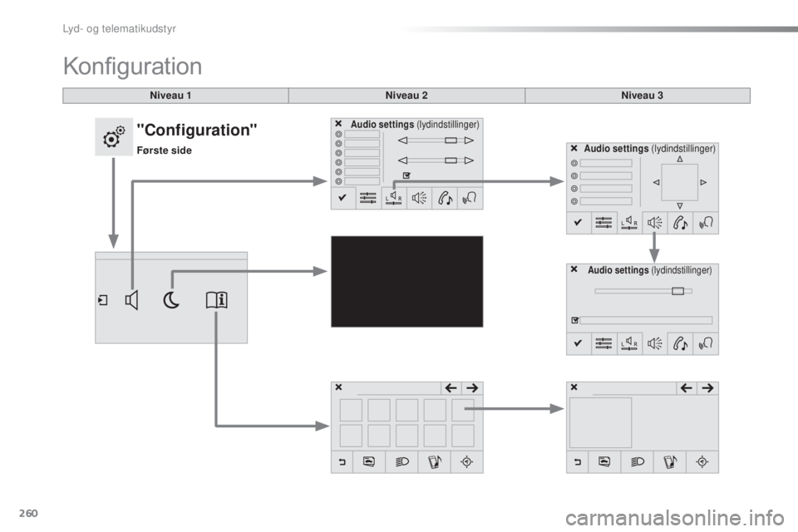
Task: Tick the checkbox under sliders in first Audio panel
Action: [405, 175]
